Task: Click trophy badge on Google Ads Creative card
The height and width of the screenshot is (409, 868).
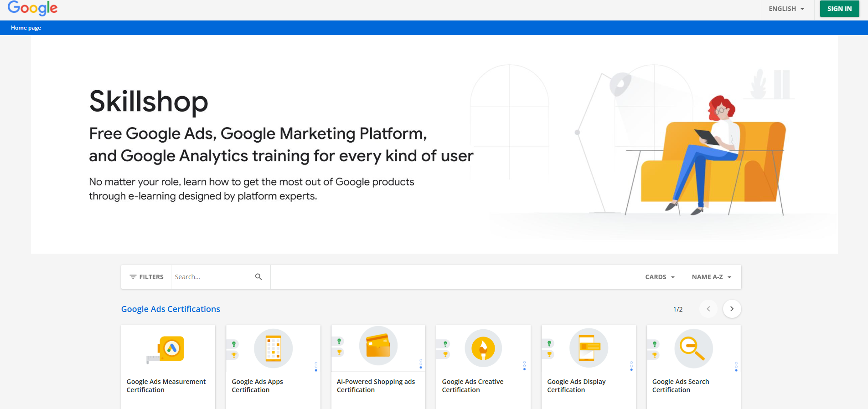Action: pos(445,354)
